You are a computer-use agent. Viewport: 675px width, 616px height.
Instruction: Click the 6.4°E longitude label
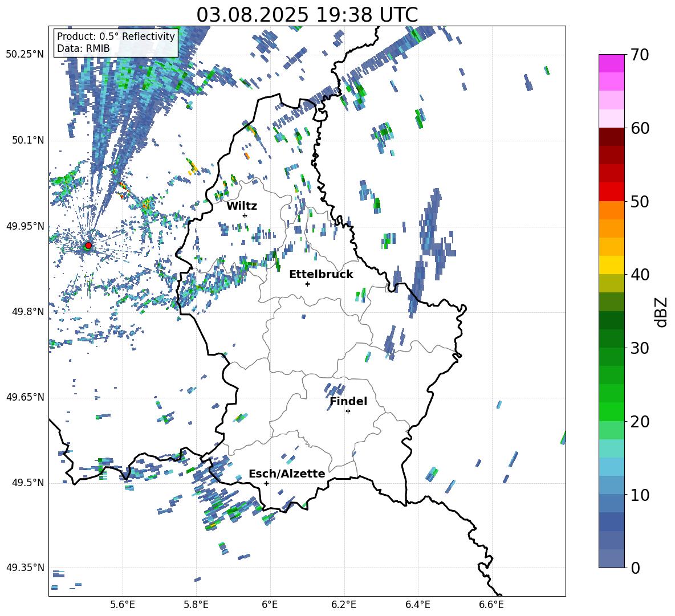tap(417, 605)
